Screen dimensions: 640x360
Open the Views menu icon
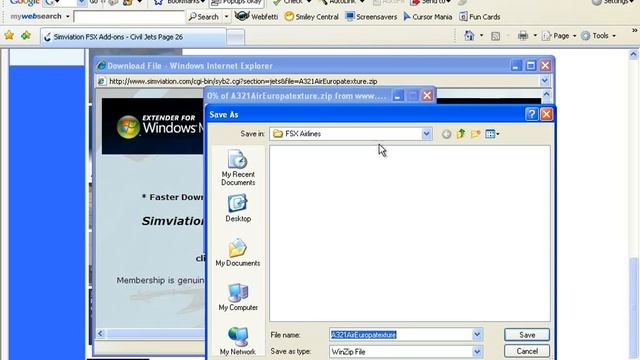492,134
